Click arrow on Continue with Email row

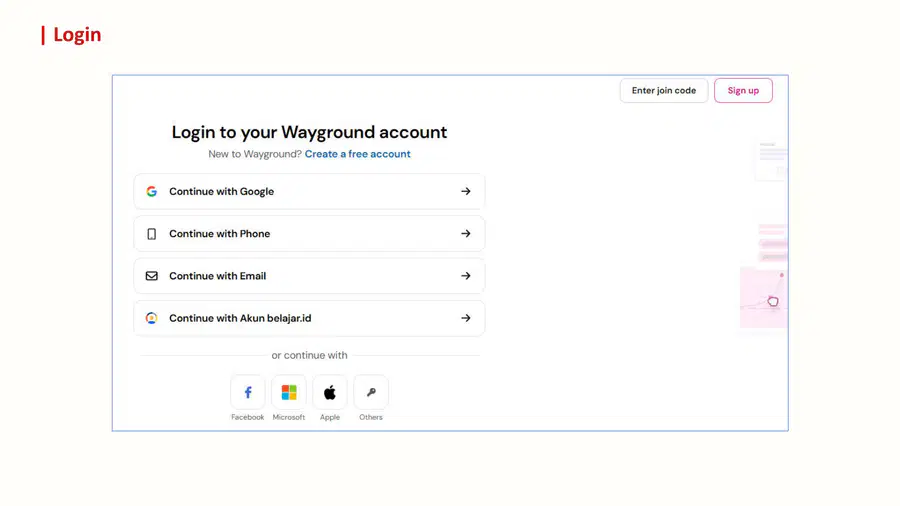465,276
